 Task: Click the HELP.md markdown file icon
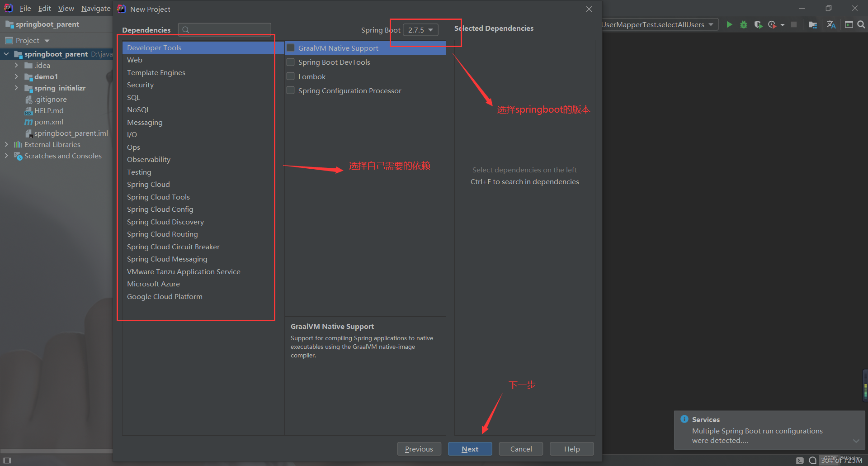tap(28, 111)
